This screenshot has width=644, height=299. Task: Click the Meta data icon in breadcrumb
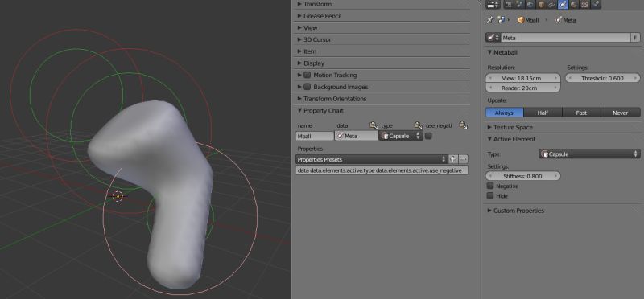coord(559,19)
